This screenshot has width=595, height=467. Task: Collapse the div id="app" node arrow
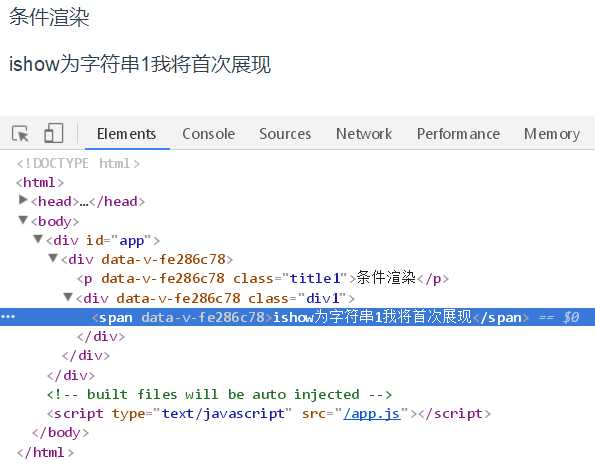38,239
